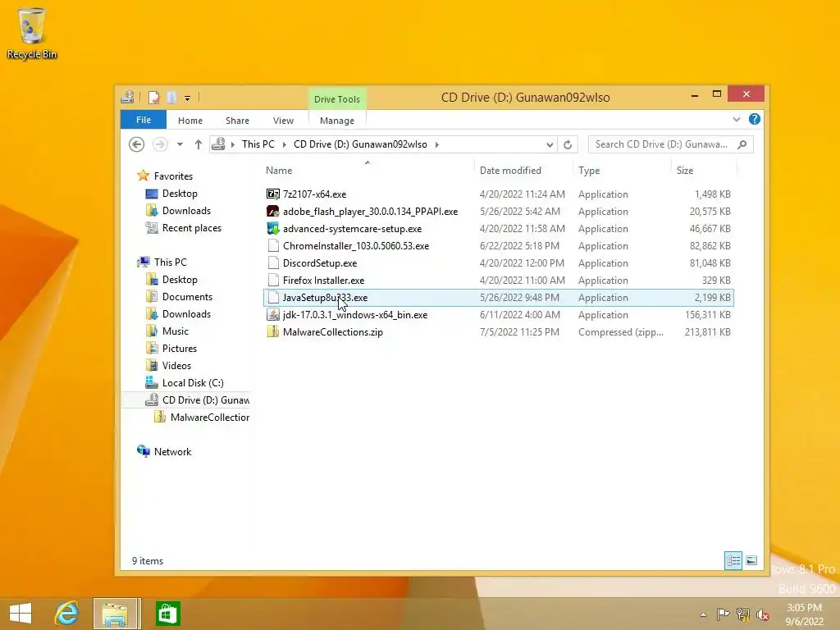Sort files by Type column
The width and height of the screenshot is (840, 630).
point(589,171)
